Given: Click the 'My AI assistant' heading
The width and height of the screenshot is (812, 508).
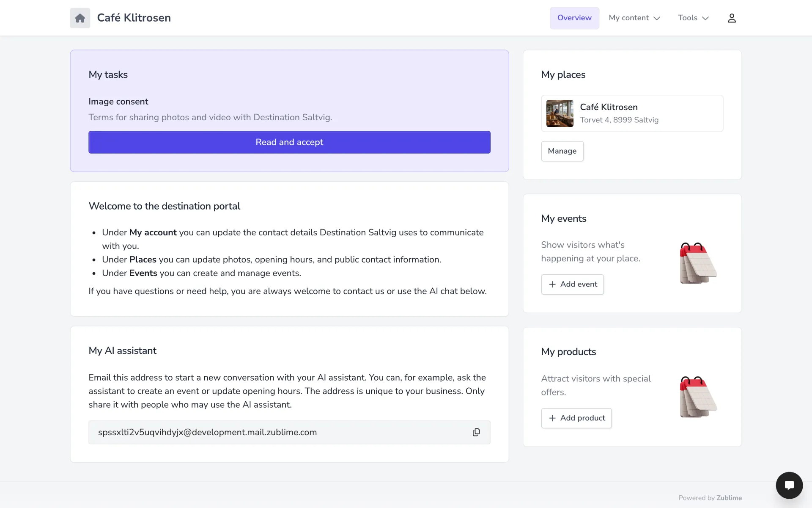Looking at the screenshot, I should point(122,351).
